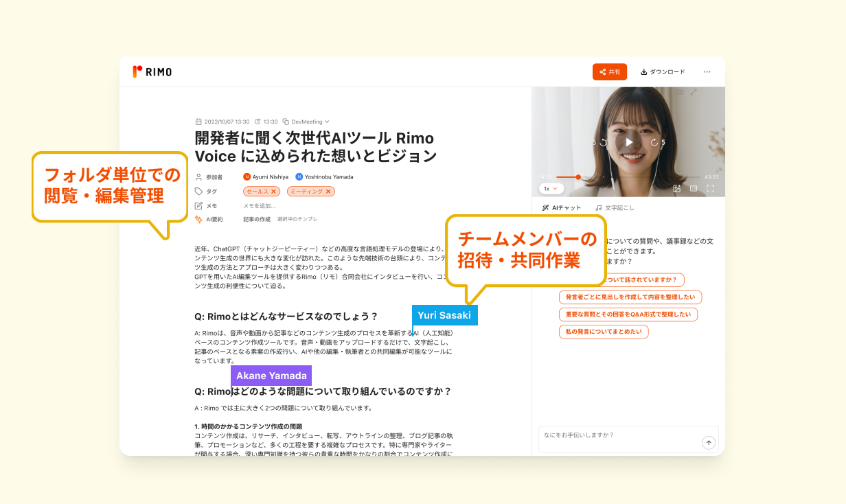Click the 共有 share button
The width and height of the screenshot is (846, 504).
tap(609, 71)
